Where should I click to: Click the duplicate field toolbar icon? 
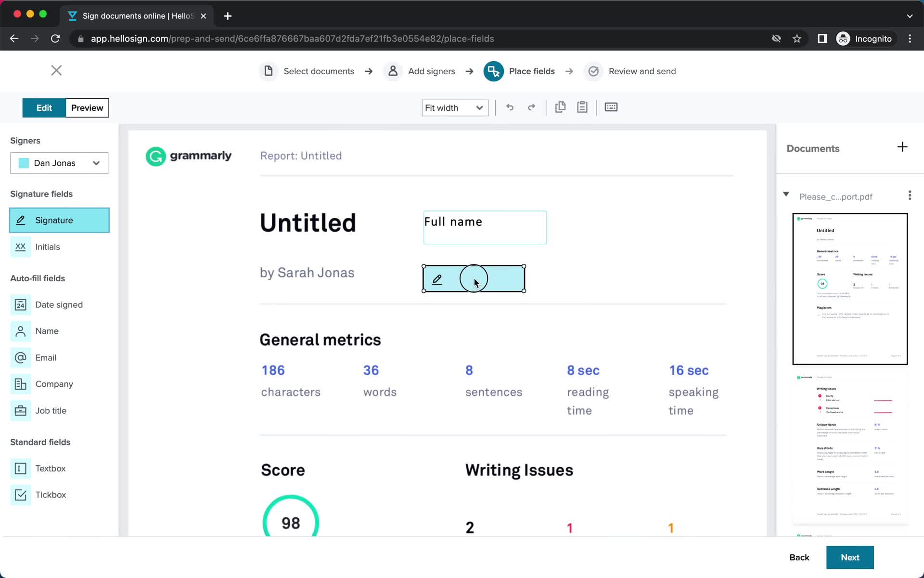[x=560, y=107]
